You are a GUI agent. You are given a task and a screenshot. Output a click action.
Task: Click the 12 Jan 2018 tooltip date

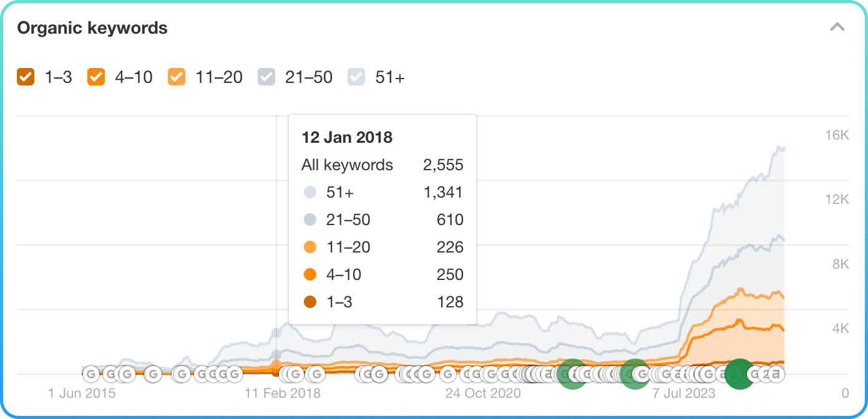tap(347, 137)
